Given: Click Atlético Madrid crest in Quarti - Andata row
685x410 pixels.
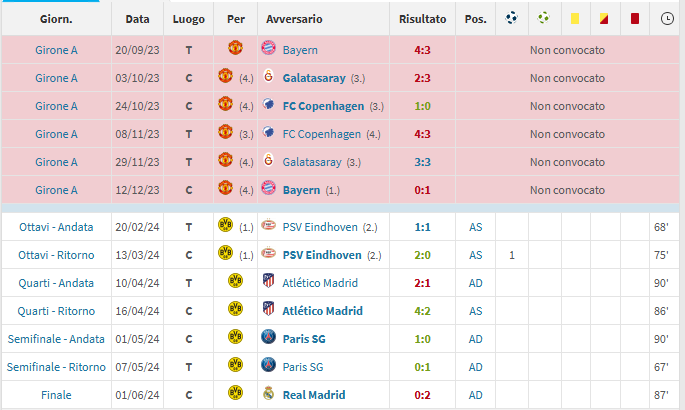Looking at the screenshot, I should click(268, 282).
